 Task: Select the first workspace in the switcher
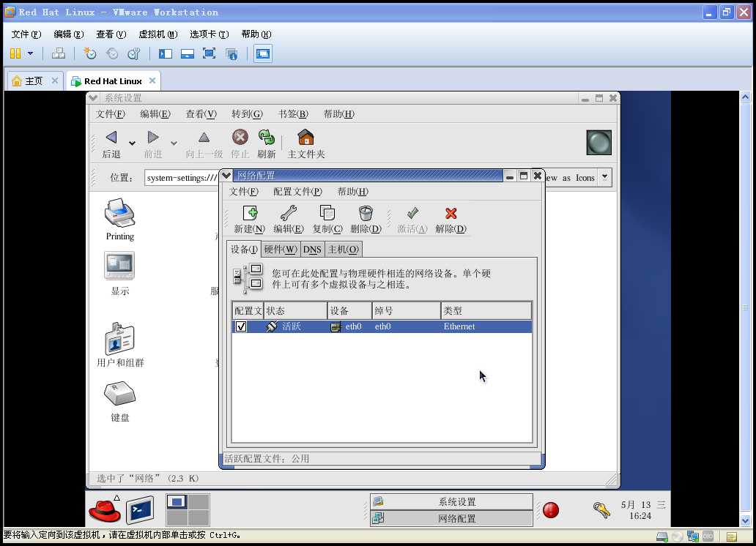177,501
